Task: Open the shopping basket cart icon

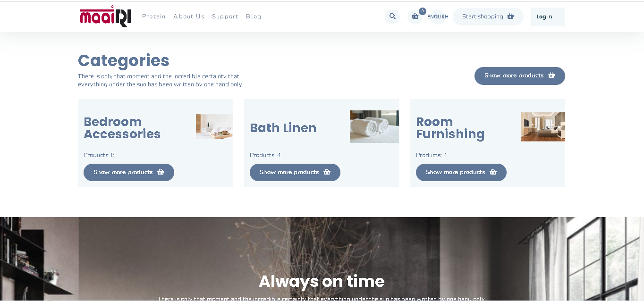Action: [415, 17]
